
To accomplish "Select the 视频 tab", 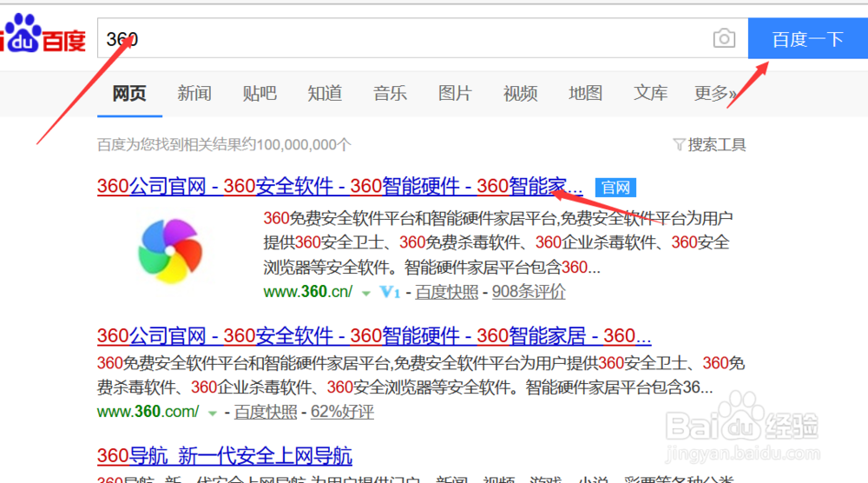I will point(520,93).
